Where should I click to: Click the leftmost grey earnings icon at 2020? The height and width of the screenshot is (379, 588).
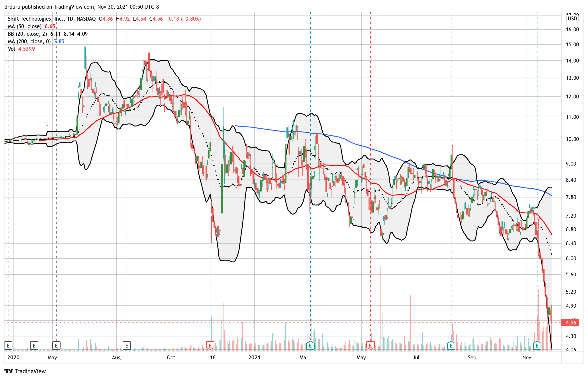pos(9,345)
